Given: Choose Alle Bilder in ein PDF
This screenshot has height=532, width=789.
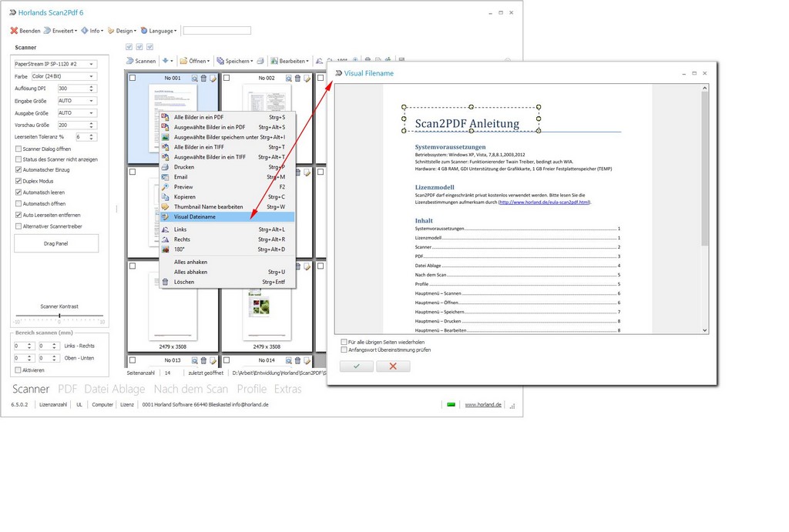Looking at the screenshot, I should tap(227, 117).
